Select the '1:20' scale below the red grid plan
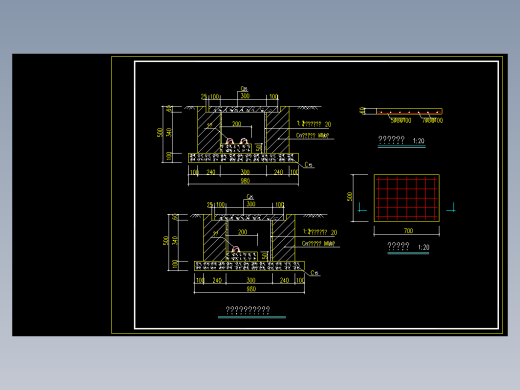 tap(424, 247)
